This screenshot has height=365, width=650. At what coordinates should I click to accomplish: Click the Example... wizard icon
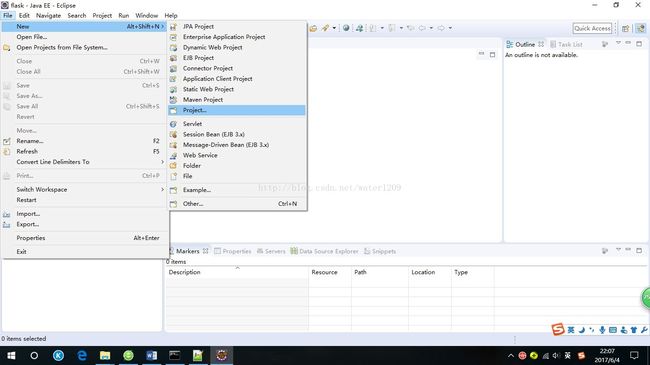174,190
